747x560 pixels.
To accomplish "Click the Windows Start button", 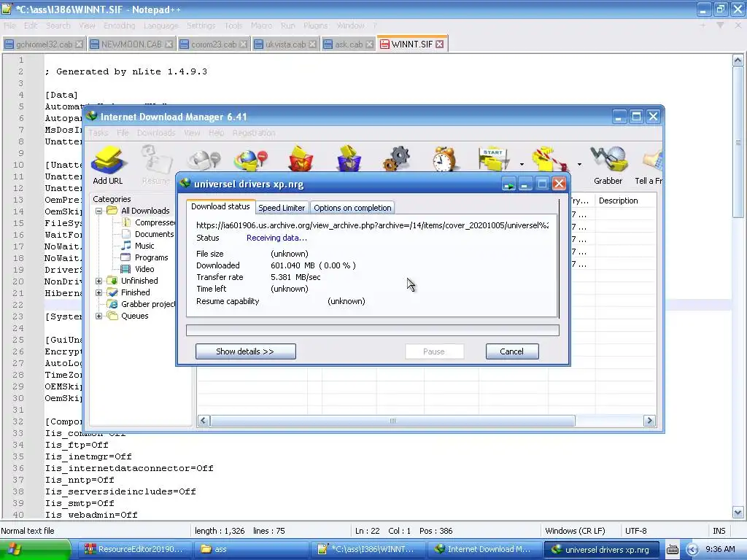I will click(x=35, y=550).
